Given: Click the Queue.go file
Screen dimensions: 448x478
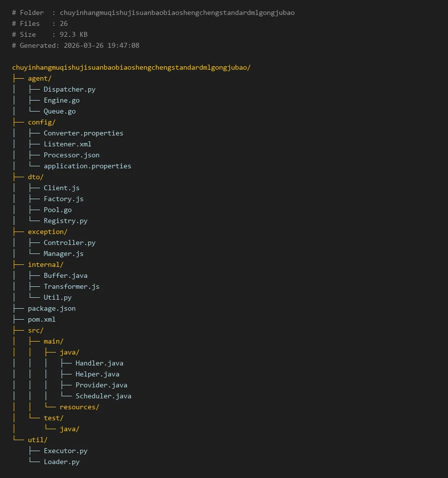Looking at the screenshot, I should (59, 111).
